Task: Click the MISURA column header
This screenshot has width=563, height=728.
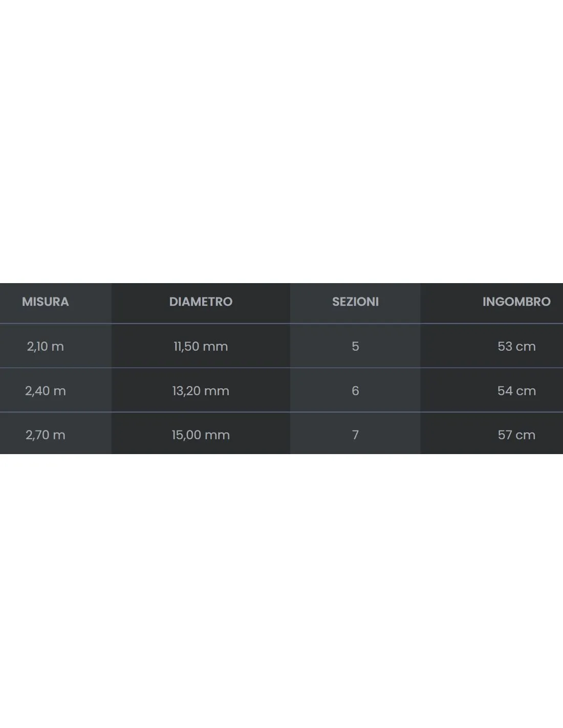Action: pyautogui.click(x=45, y=302)
